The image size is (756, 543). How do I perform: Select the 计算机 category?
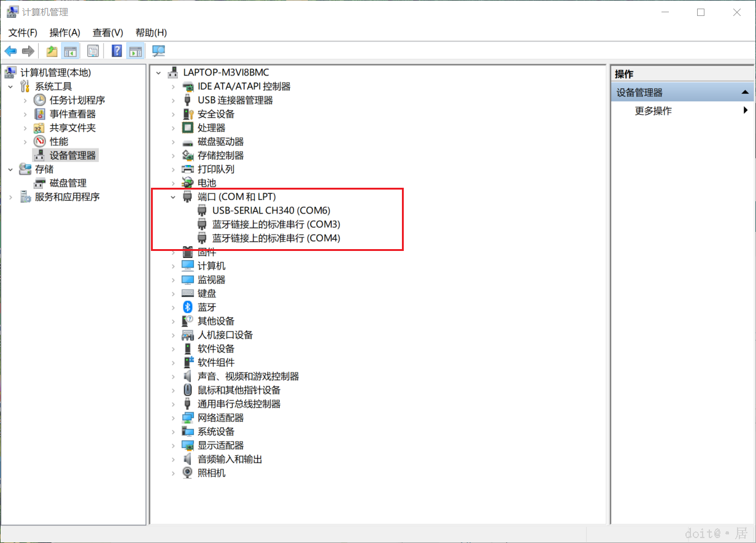[x=211, y=266]
